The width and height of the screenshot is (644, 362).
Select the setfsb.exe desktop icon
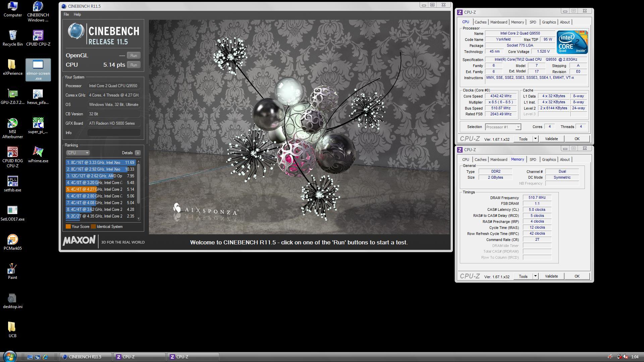tap(12, 184)
